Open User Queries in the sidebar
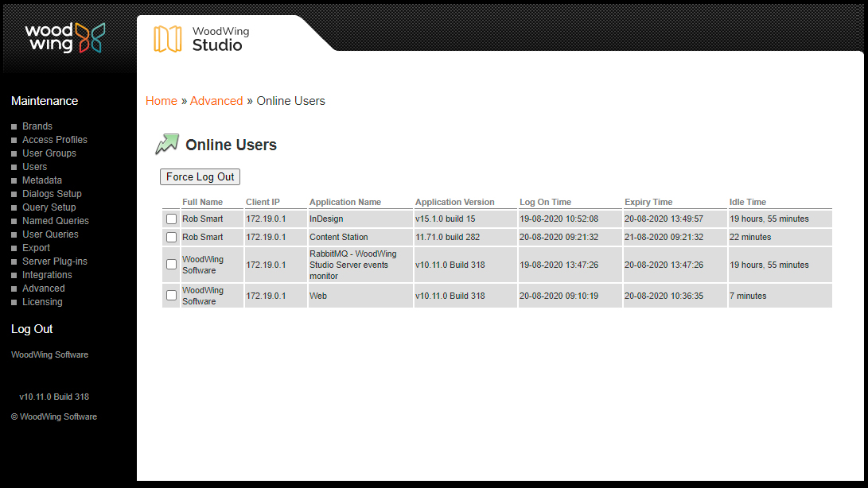 [x=50, y=234]
